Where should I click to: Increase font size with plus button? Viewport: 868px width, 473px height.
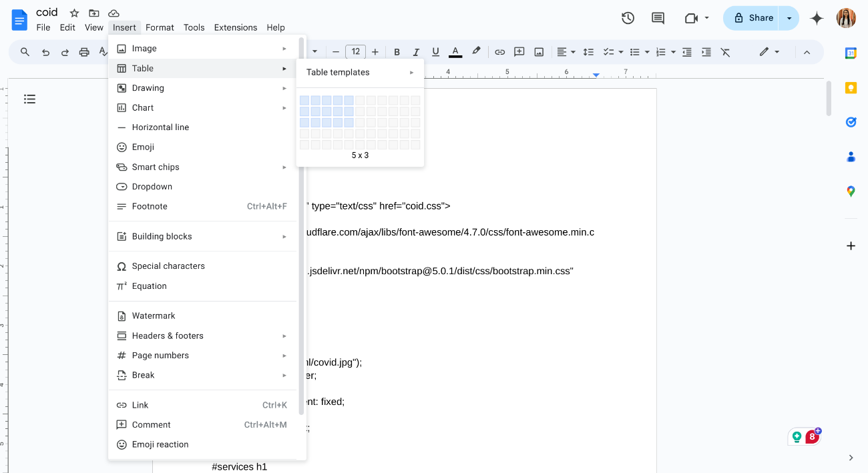(x=375, y=51)
